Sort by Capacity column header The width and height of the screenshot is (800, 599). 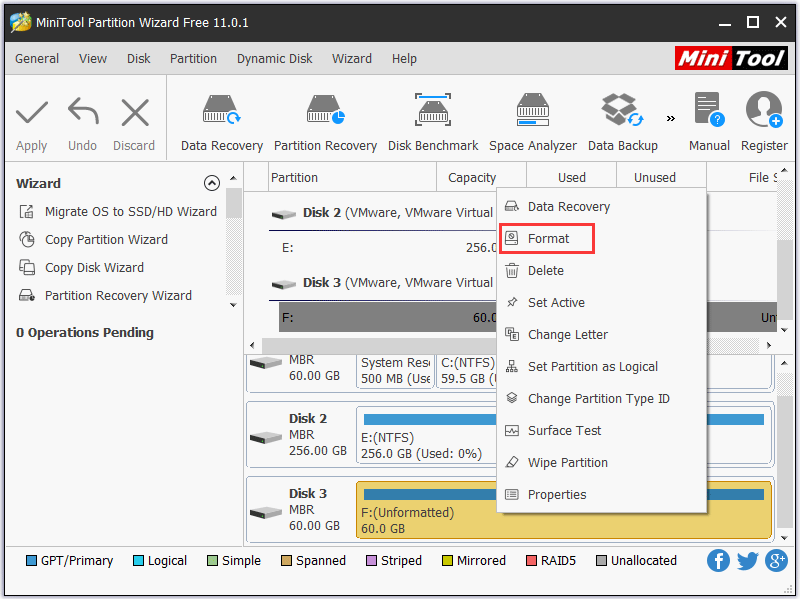click(481, 177)
